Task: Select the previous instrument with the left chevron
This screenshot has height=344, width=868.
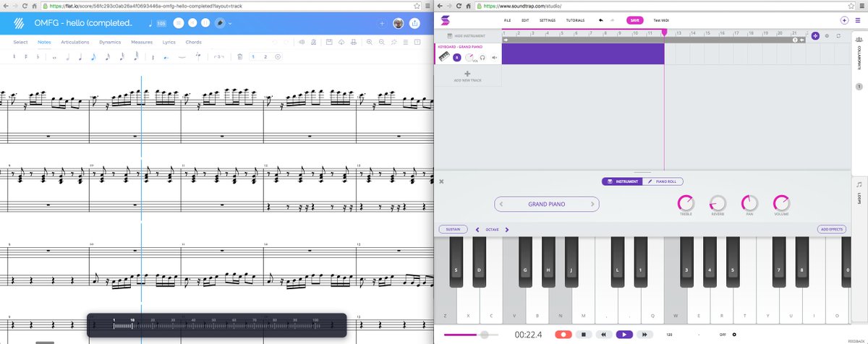Action: tap(501, 205)
